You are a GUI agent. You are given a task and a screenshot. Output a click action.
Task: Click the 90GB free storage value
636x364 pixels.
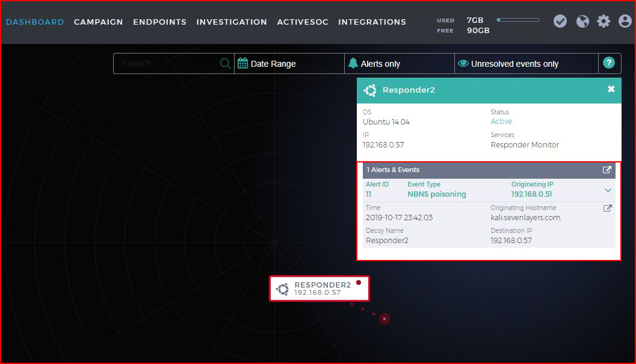pyautogui.click(x=478, y=31)
